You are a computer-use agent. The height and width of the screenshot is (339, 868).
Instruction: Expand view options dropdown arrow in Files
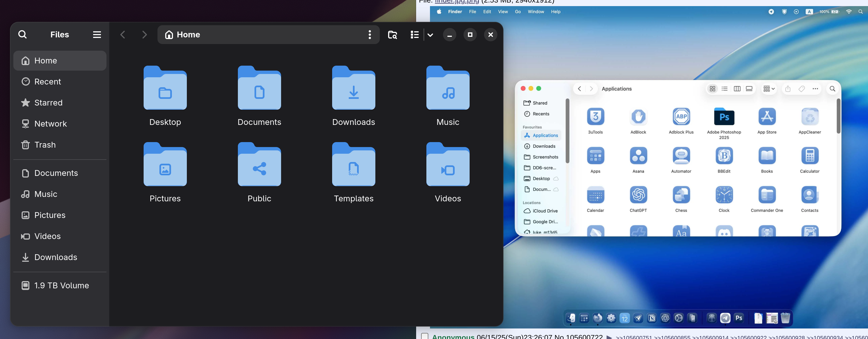point(430,34)
